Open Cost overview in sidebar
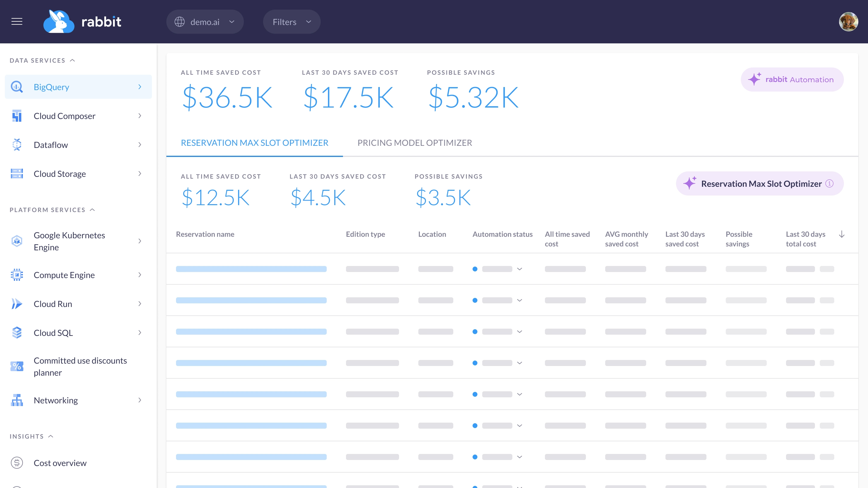This screenshot has width=868, height=488. 78,463
